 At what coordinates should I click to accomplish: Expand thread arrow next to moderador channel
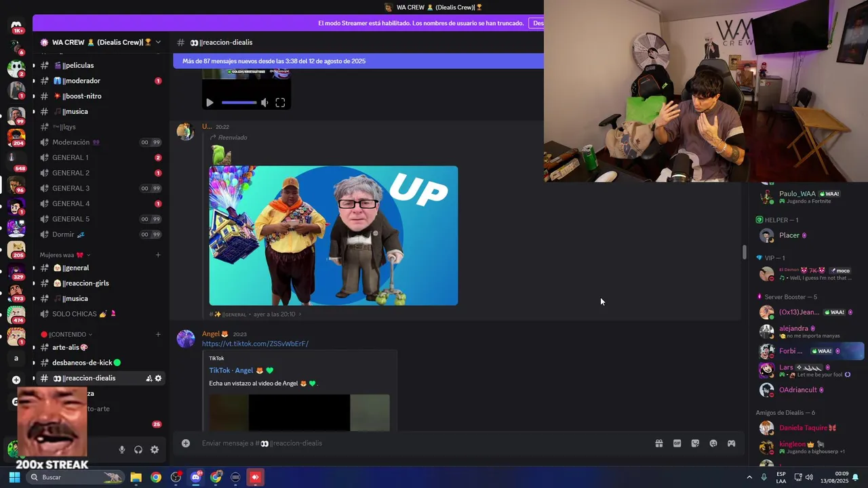(33, 81)
